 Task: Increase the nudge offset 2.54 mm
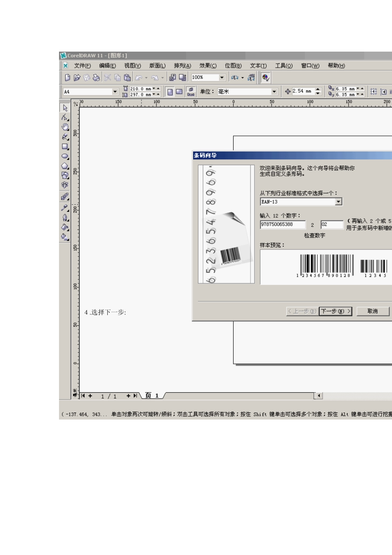(318, 90)
